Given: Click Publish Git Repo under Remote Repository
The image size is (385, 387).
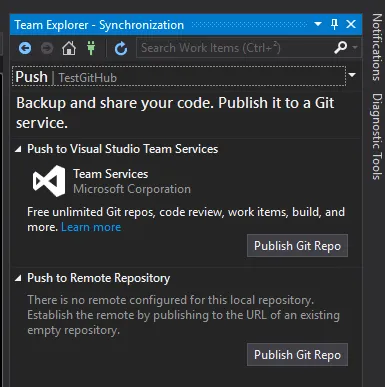Looking at the screenshot, I should tap(297, 355).
